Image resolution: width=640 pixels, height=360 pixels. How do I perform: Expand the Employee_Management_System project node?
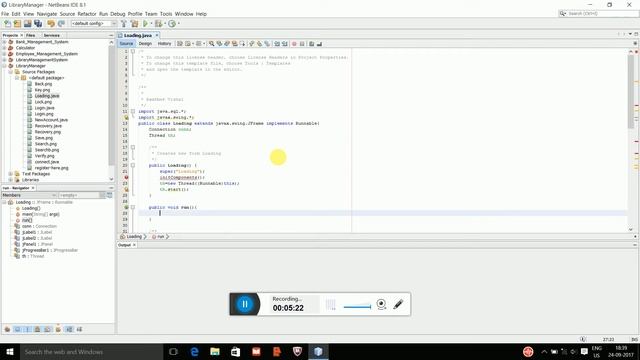pyautogui.click(x=4, y=54)
